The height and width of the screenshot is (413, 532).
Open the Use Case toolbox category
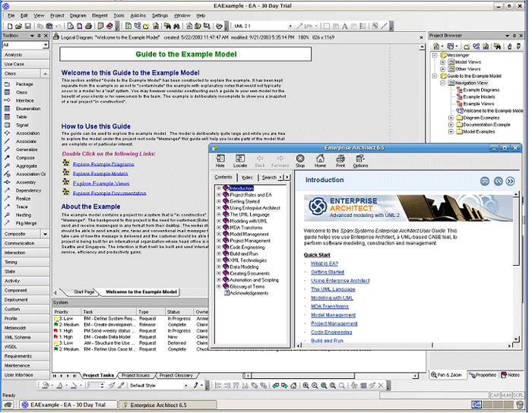click(26, 65)
